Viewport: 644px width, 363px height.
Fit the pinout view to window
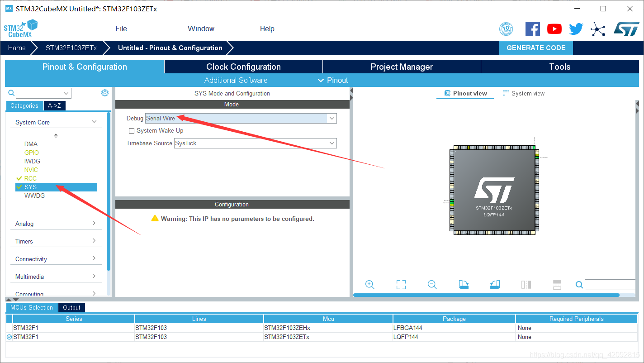401,285
